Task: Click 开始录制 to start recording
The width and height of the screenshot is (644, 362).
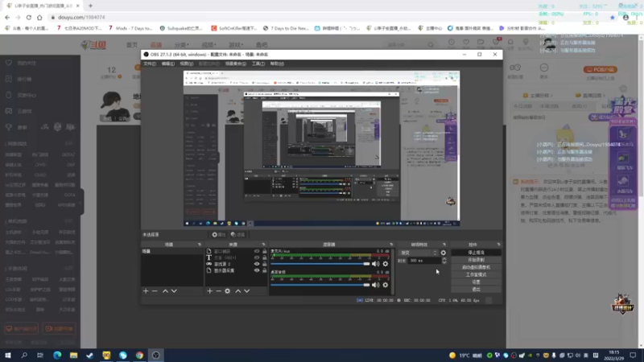Action: pyautogui.click(x=476, y=260)
